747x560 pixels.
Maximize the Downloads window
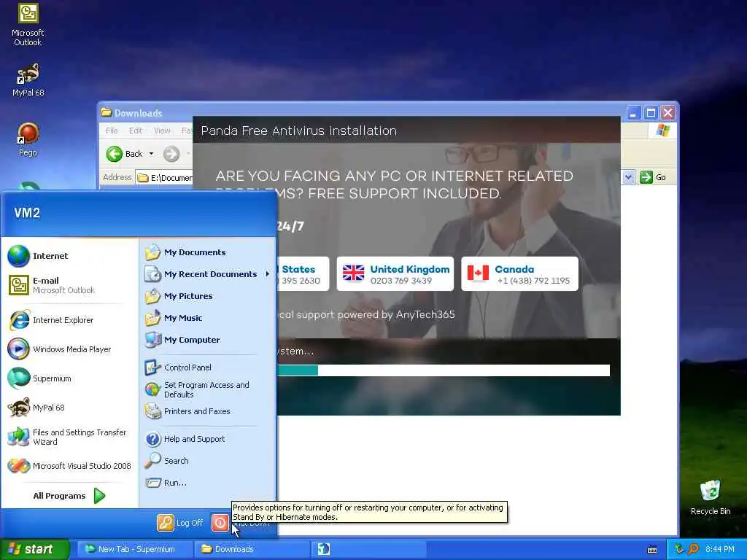pos(651,113)
